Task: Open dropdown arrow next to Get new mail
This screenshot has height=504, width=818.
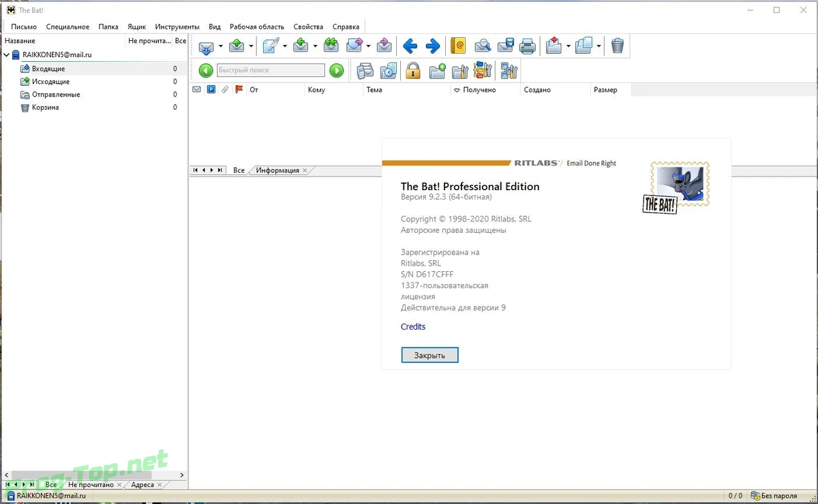Action: coord(221,46)
